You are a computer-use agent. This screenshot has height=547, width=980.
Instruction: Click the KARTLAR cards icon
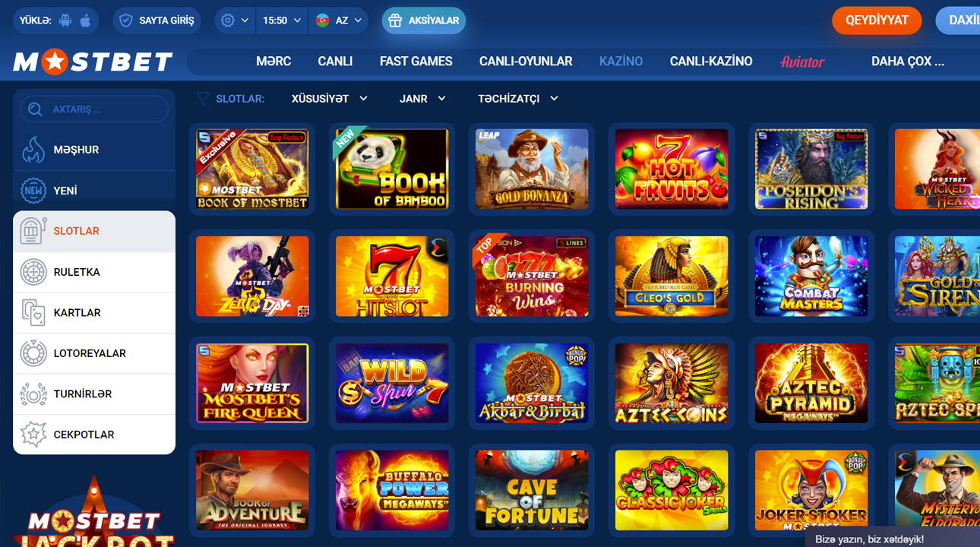(33, 312)
